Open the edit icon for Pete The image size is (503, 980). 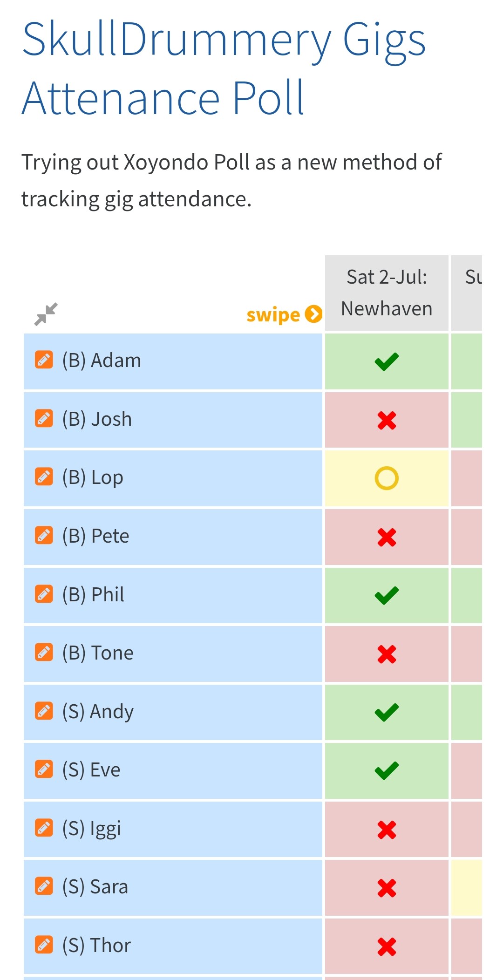(x=44, y=536)
